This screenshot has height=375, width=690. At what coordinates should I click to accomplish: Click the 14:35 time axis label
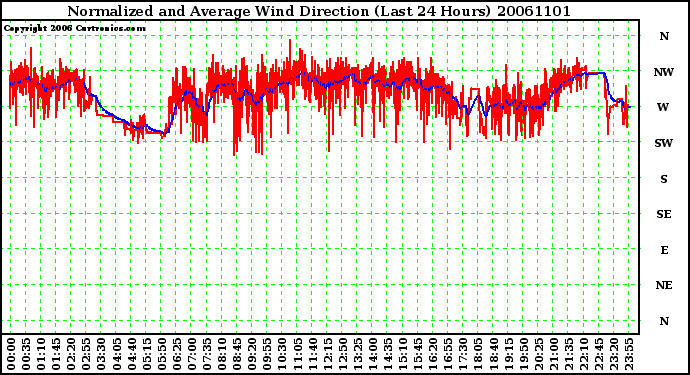pos(387,355)
